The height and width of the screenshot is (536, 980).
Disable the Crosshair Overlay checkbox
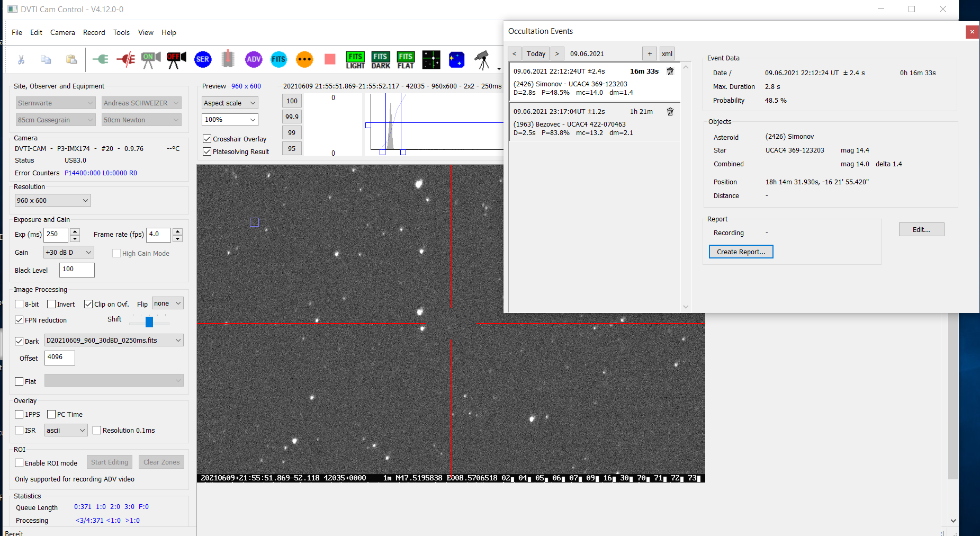pos(208,139)
